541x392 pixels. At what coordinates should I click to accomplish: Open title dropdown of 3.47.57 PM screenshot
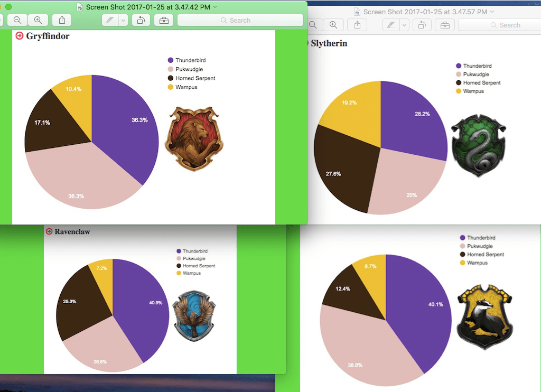pos(492,12)
